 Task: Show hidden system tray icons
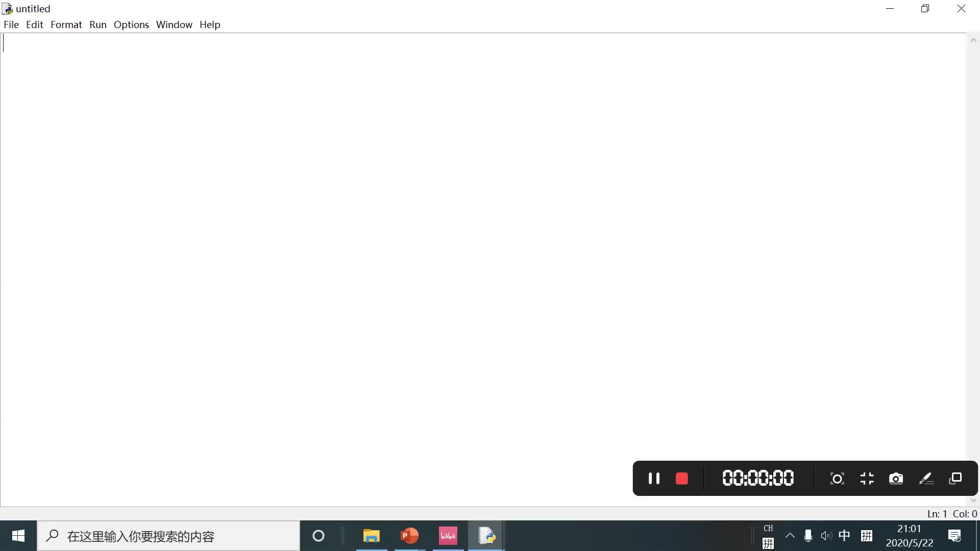click(x=790, y=536)
